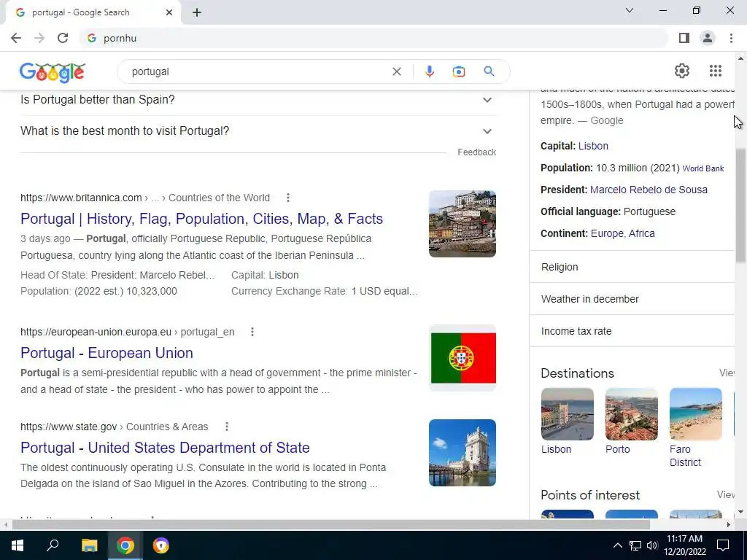Click Chrome icon in taskbar
This screenshot has width=747, height=560.
tap(125, 545)
